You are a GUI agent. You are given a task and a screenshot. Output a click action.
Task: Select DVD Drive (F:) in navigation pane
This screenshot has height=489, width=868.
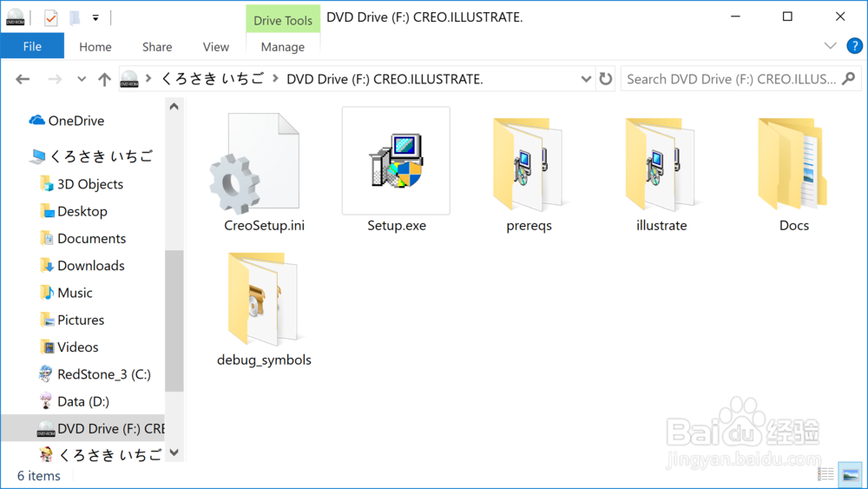coord(83,428)
